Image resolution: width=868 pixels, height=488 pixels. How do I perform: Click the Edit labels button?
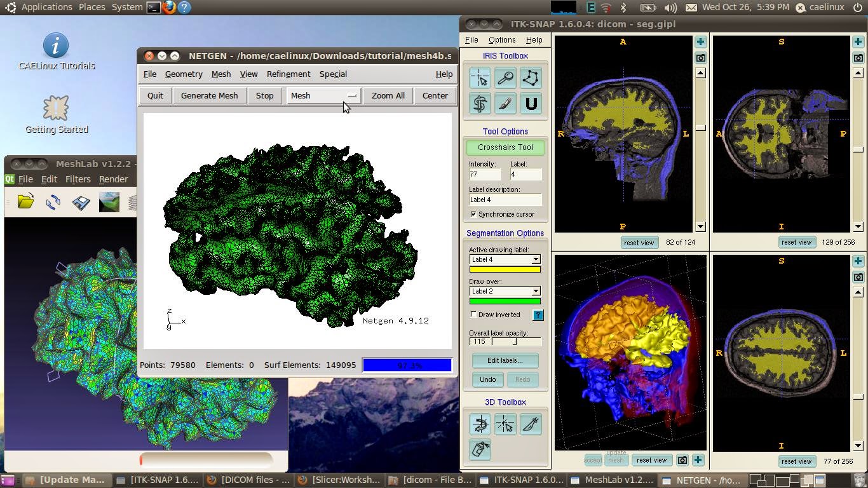[505, 360]
